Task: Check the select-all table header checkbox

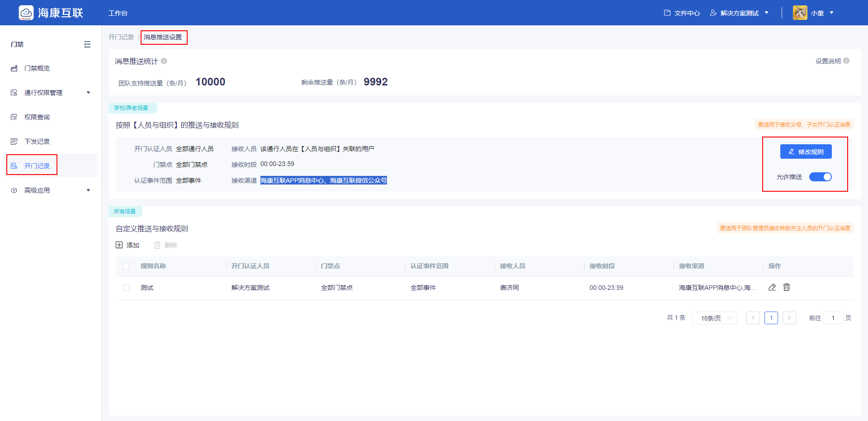Action: [x=126, y=266]
